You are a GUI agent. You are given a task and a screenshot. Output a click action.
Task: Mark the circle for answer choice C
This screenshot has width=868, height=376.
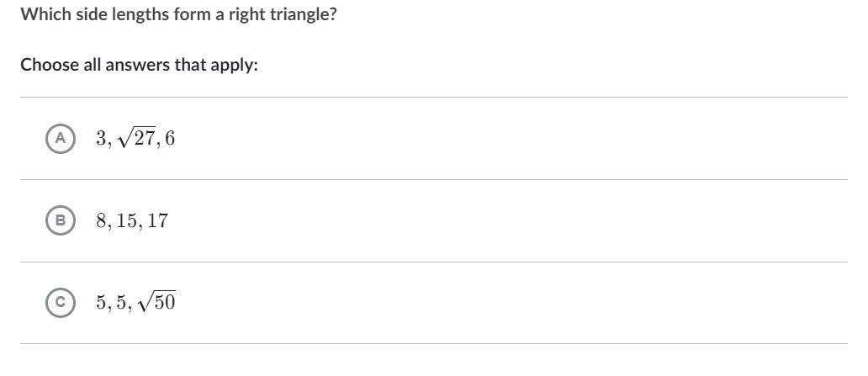click(61, 302)
